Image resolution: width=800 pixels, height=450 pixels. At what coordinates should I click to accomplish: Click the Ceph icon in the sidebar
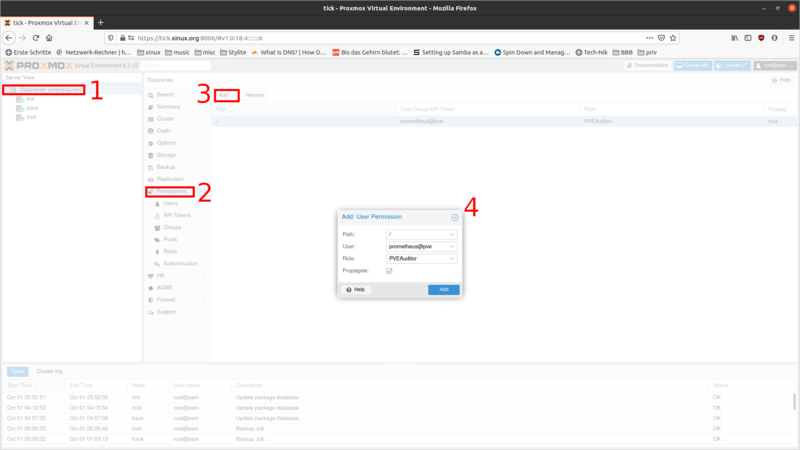pos(150,130)
